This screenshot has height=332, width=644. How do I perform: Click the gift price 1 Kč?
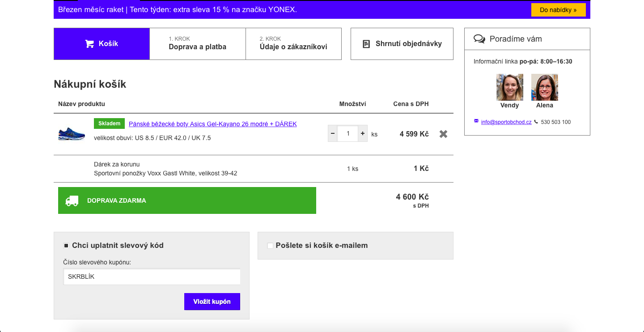421,169
